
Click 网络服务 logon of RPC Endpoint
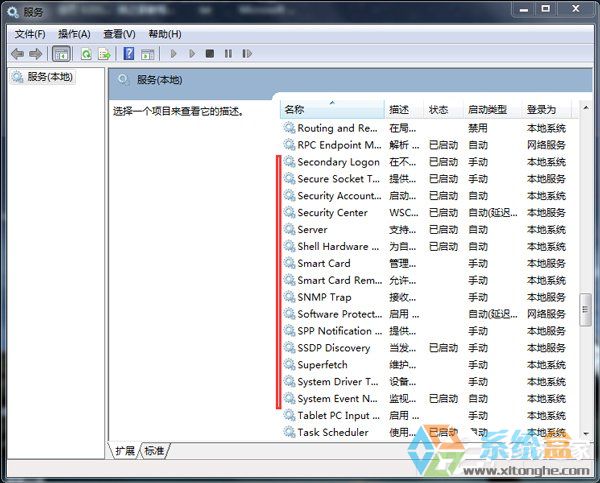point(546,145)
